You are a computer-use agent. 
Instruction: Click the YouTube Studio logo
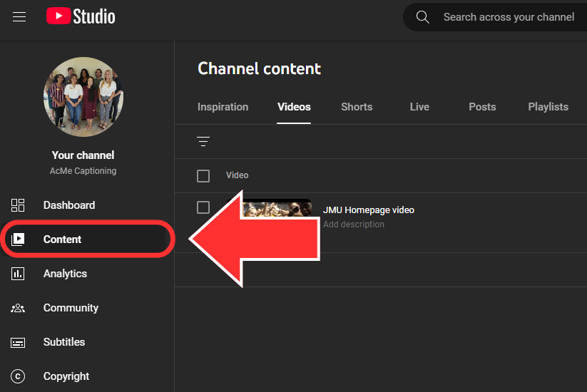tap(81, 16)
